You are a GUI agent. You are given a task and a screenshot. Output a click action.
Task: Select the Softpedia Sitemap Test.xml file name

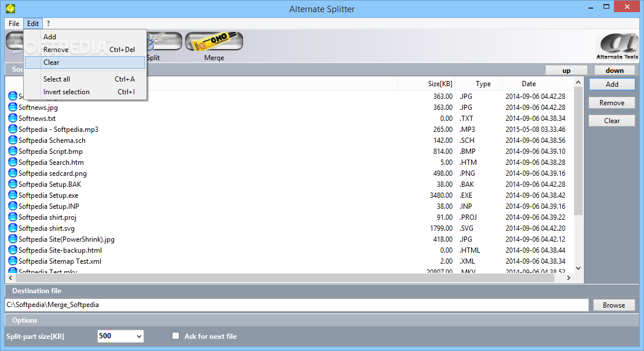[60, 261]
